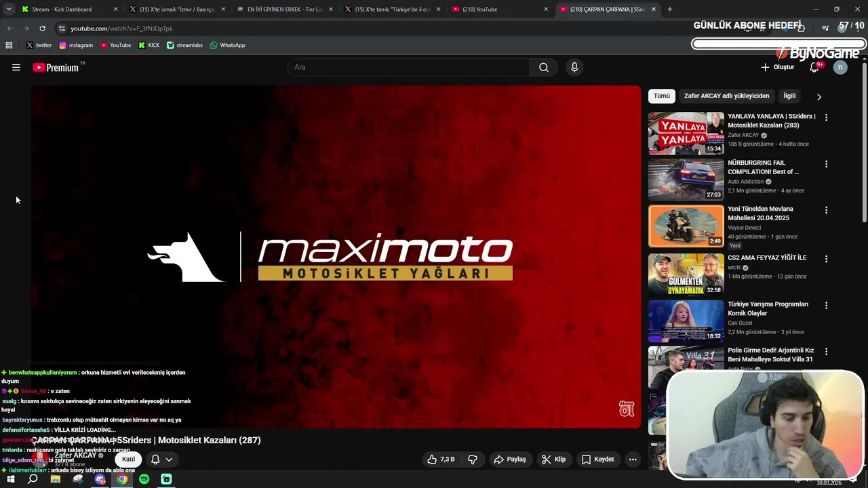View site information icon in address bar

pos(62,28)
